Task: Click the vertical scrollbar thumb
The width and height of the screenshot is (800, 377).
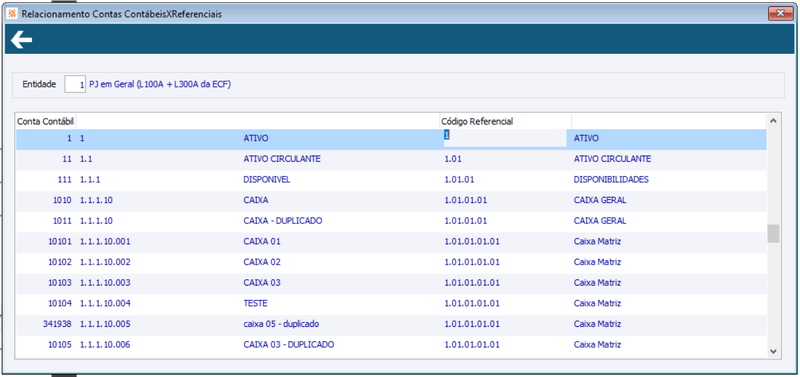Action: click(773, 234)
